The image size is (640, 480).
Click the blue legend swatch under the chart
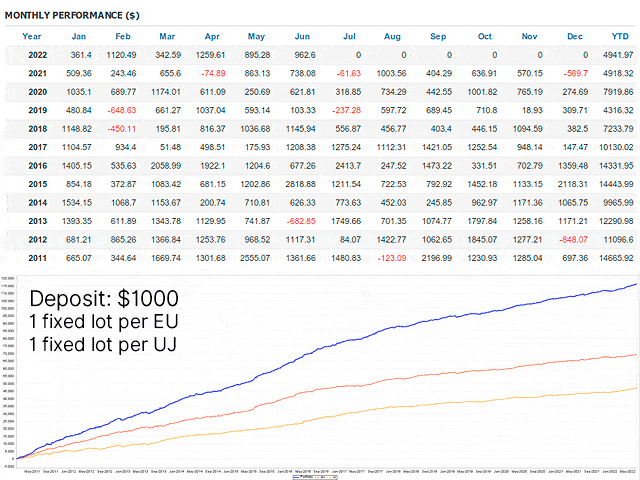(x=297, y=477)
